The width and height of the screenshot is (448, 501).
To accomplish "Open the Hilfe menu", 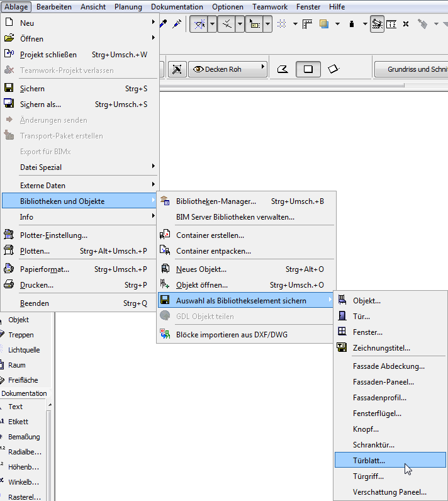I will [x=337, y=7].
